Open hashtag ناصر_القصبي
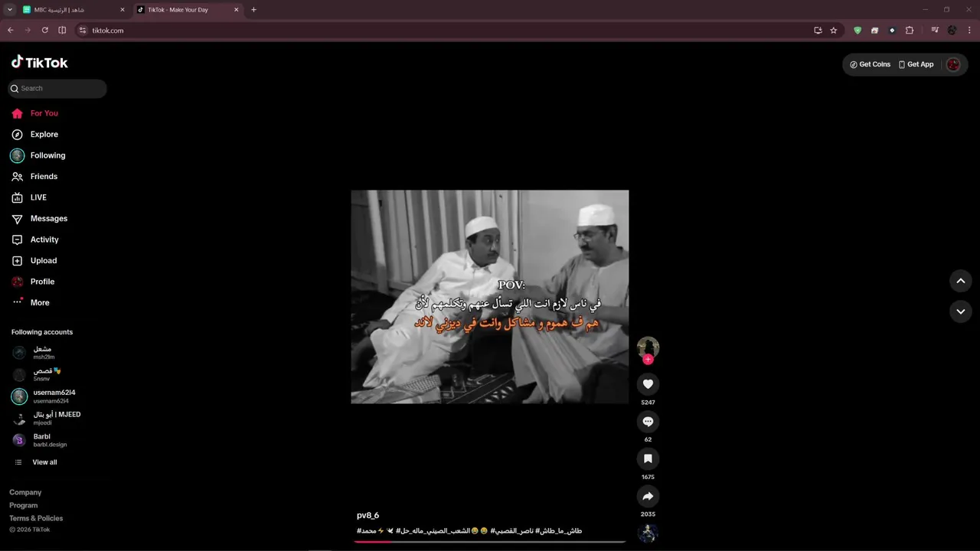Screen dimensions: 980x551 [x=513, y=530]
